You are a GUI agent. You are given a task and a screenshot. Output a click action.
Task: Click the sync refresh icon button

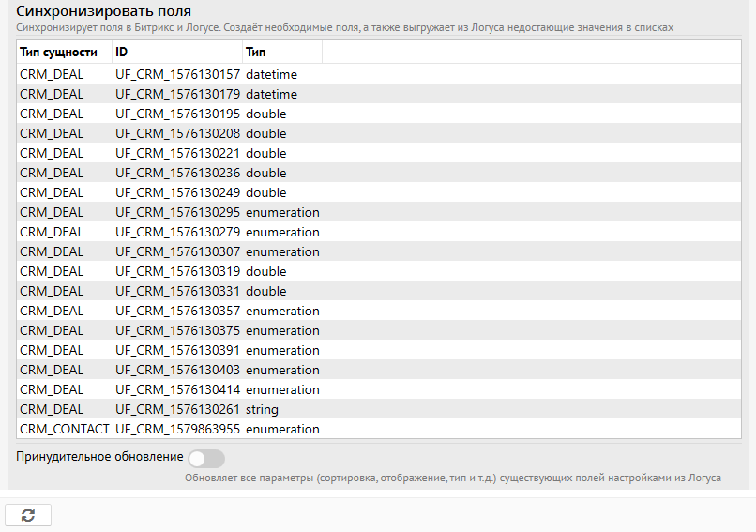pyautogui.click(x=28, y=515)
